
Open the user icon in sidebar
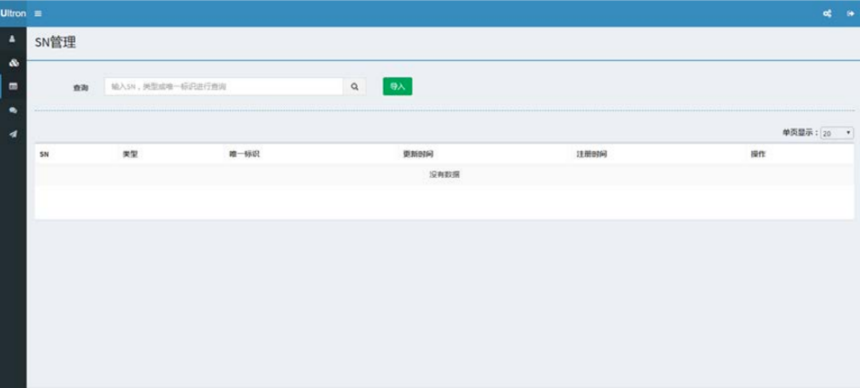point(13,40)
